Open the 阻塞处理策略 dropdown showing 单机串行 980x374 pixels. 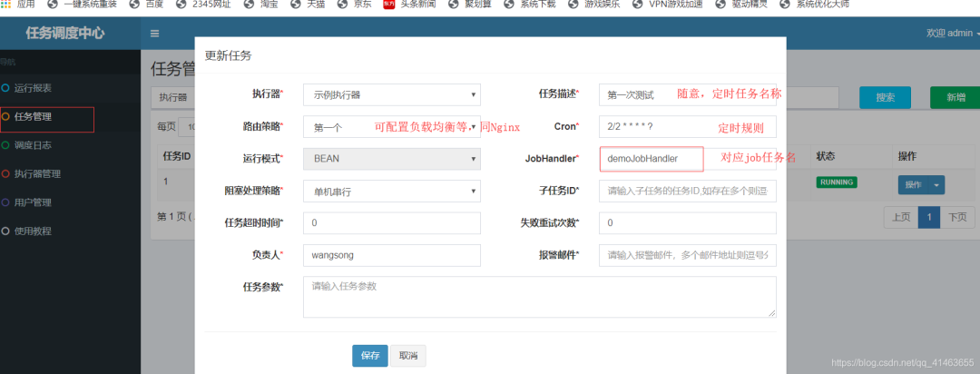tap(392, 192)
